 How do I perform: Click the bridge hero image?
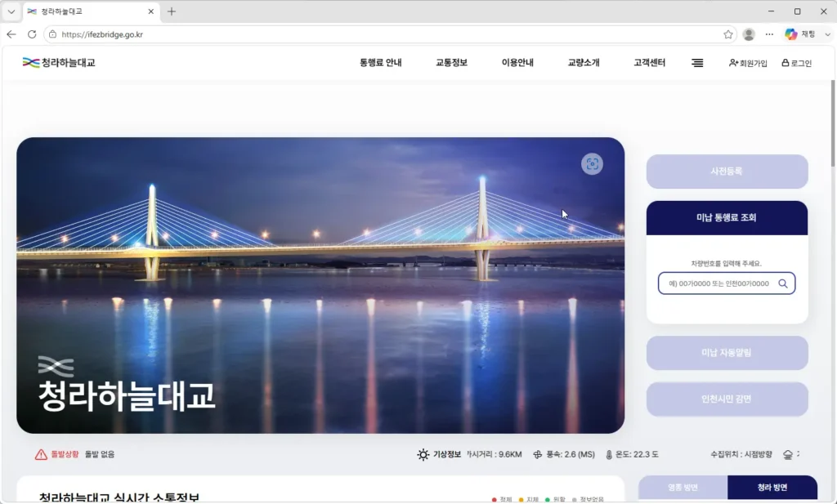[320, 285]
